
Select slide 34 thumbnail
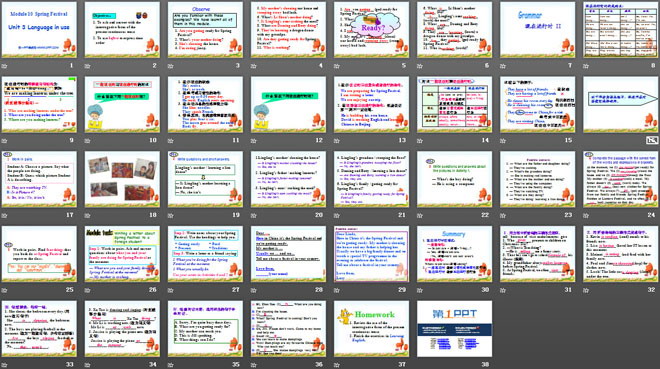point(122,329)
